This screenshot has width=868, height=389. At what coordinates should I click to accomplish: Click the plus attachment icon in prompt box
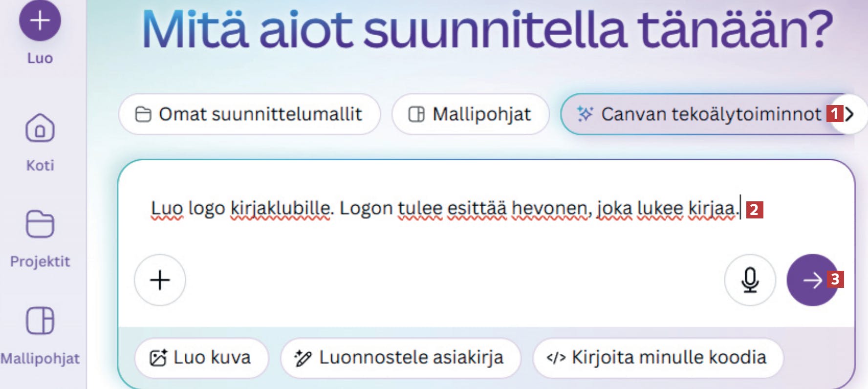point(160,280)
